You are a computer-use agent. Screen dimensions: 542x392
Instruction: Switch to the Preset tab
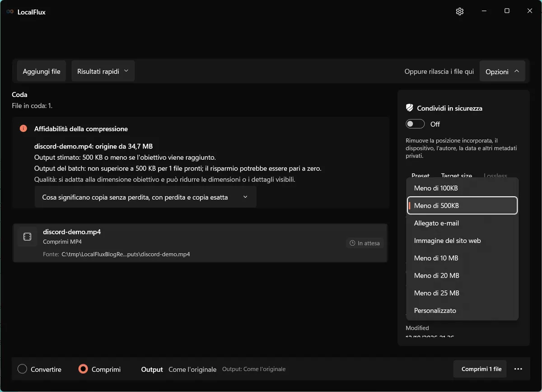(x=421, y=175)
